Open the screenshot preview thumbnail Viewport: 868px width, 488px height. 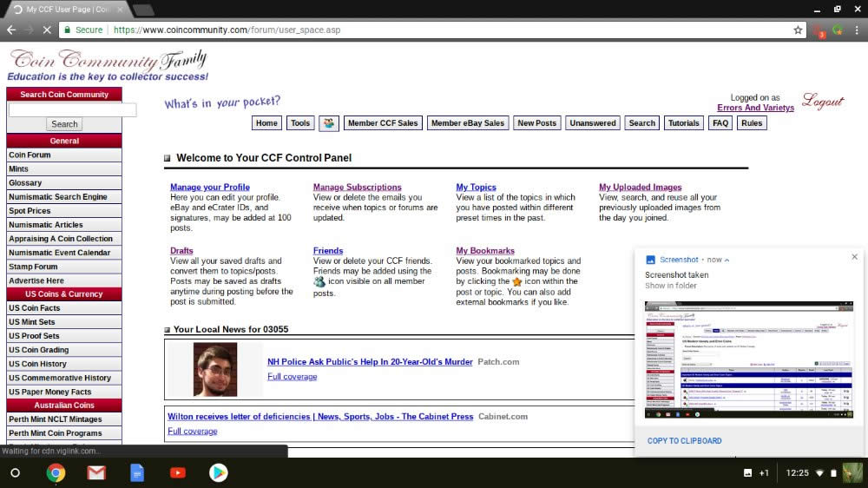(x=748, y=359)
